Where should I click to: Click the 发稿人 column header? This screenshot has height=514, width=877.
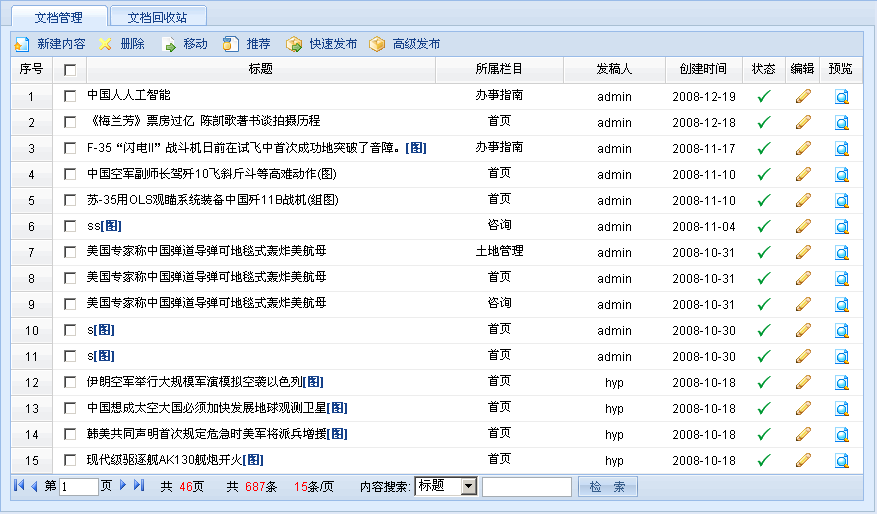point(614,69)
